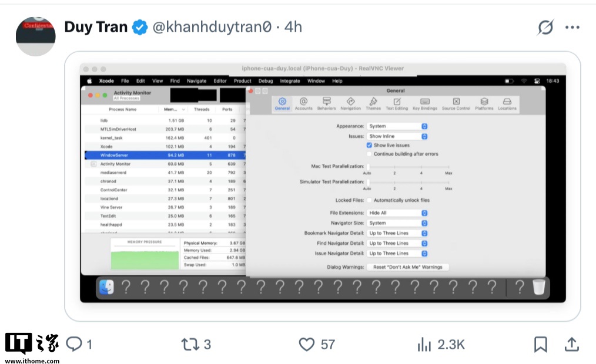Select the WindowServer process row
The height and width of the screenshot is (364, 596).
pos(165,155)
